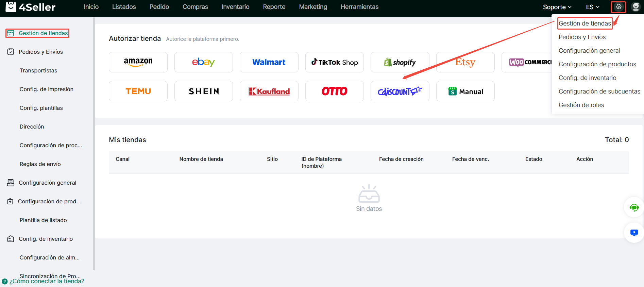Authorize a WooCommerce store
The height and width of the screenshot is (287, 644).
pos(527,62)
